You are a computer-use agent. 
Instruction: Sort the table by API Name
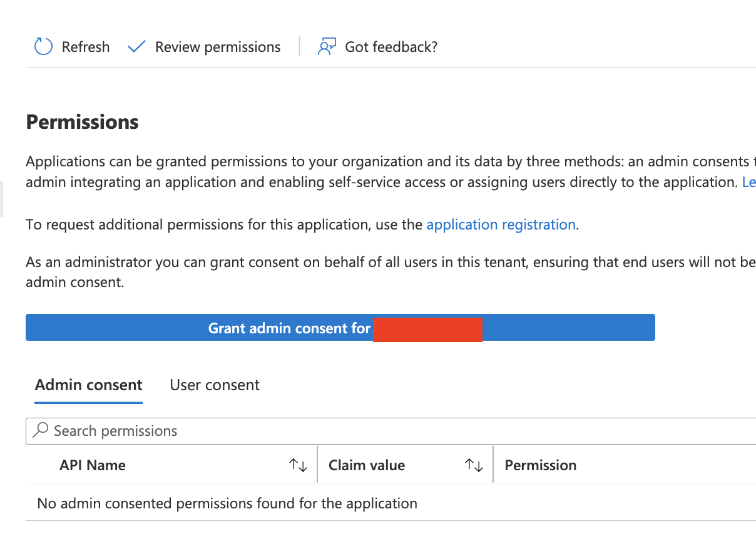[93, 465]
